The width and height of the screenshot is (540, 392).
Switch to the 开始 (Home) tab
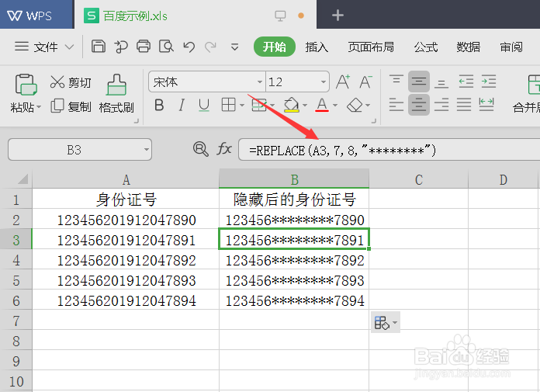coord(275,47)
